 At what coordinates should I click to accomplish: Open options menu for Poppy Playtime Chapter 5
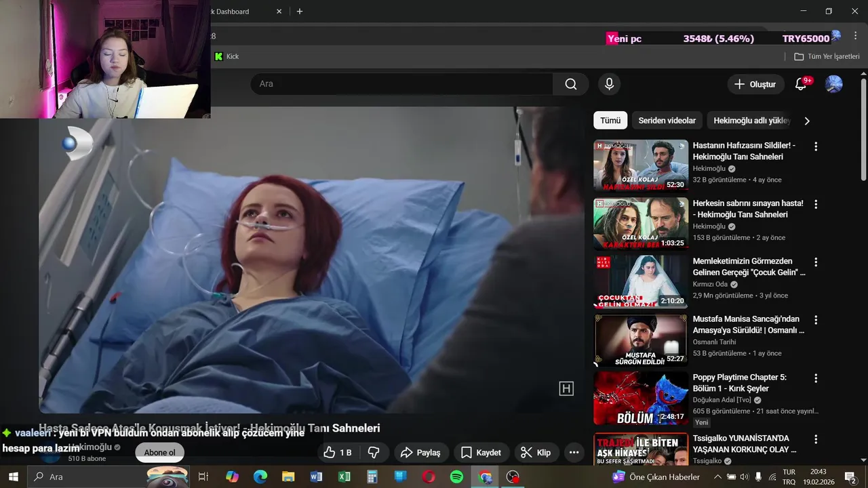click(816, 378)
